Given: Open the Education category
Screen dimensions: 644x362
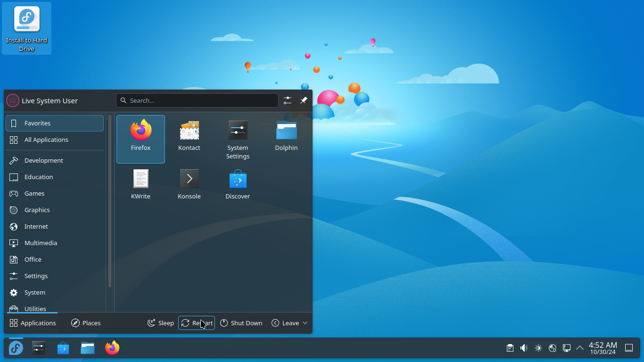Looking at the screenshot, I should click(55, 177).
